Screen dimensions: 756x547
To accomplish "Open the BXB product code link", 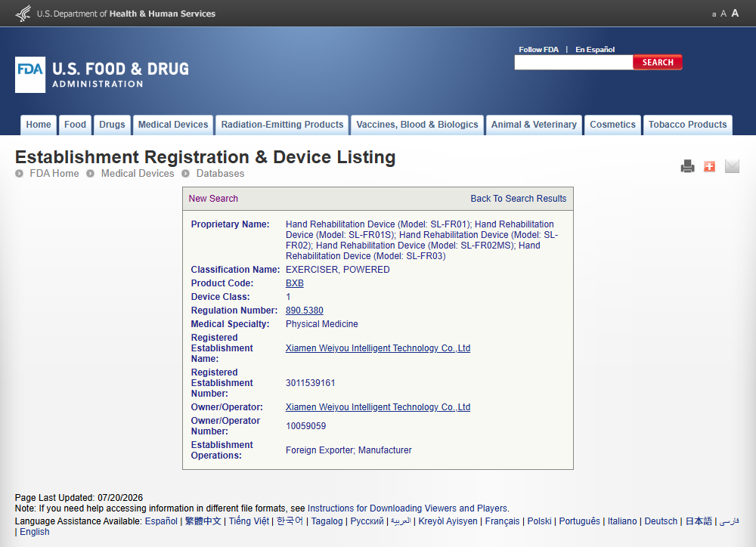I will (x=295, y=283).
